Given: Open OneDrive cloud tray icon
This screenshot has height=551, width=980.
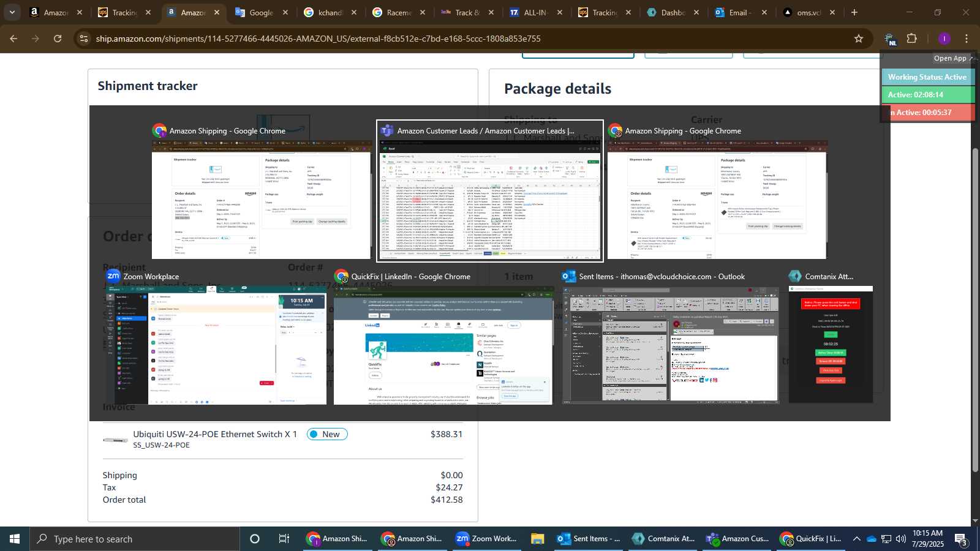Looking at the screenshot, I should pos(871,539).
